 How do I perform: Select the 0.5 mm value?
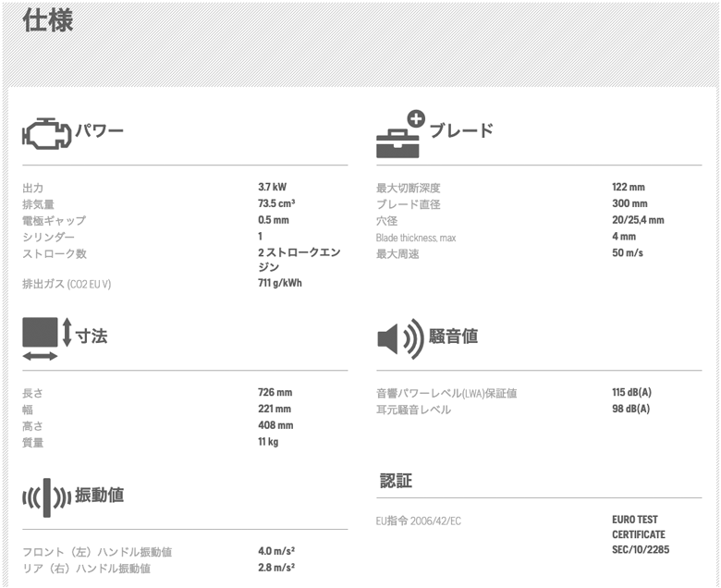coord(274,220)
